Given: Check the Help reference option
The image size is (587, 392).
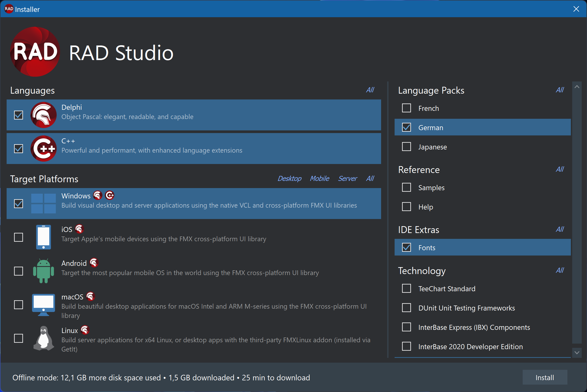Looking at the screenshot, I should tap(407, 207).
